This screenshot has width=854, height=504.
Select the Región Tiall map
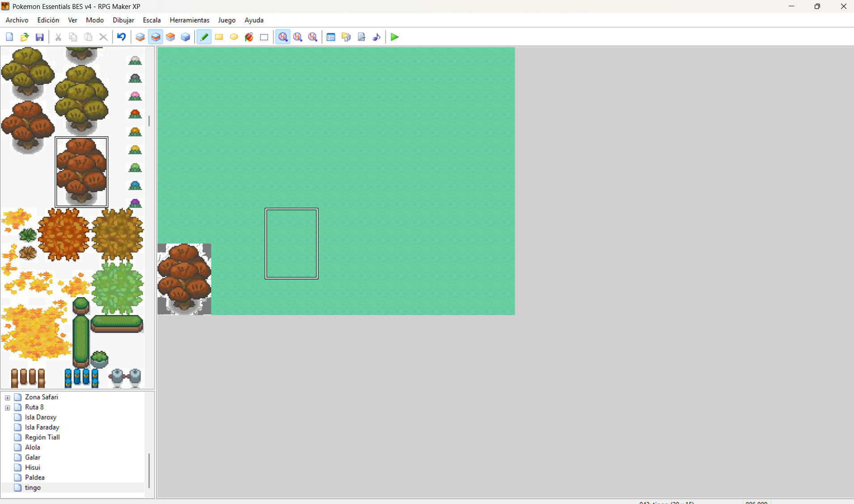[x=42, y=437]
